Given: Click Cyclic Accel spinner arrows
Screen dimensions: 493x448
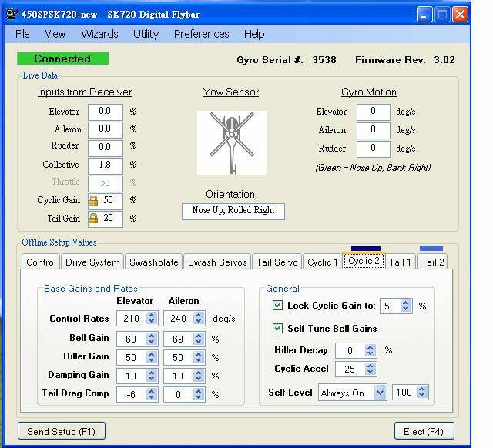Looking at the screenshot, I should tap(371, 369).
